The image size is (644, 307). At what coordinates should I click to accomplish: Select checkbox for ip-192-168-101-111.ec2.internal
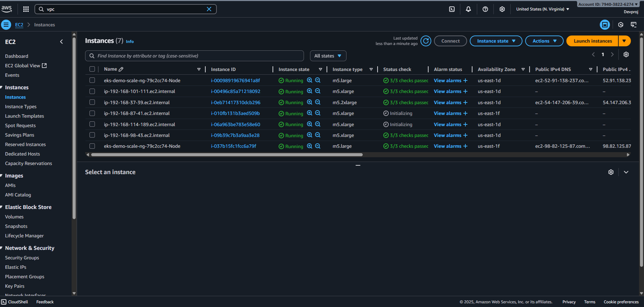pyautogui.click(x=92, y=91)
